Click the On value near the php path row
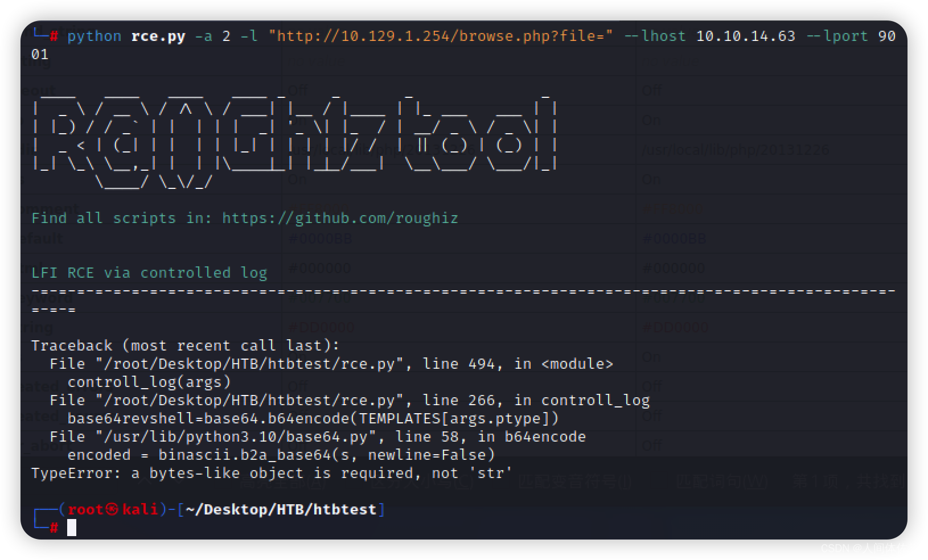 coord(651,179)
